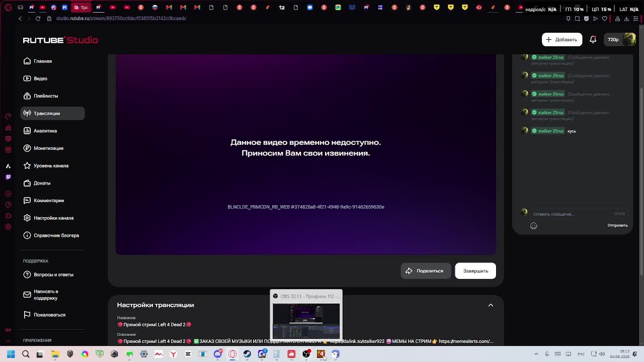Open browser downloads icon
The image size is (644, 362).
(x=626, y=19)
